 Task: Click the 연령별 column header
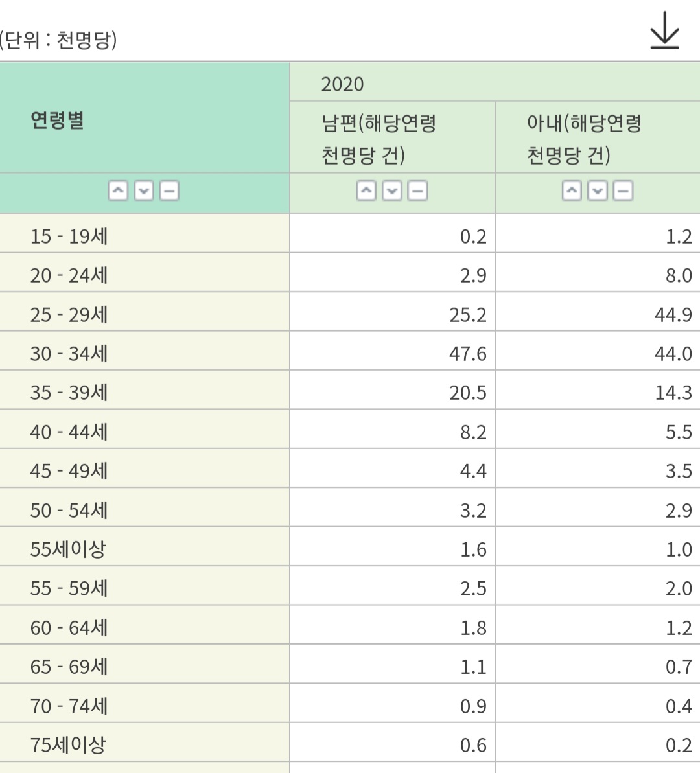[58, 121]
